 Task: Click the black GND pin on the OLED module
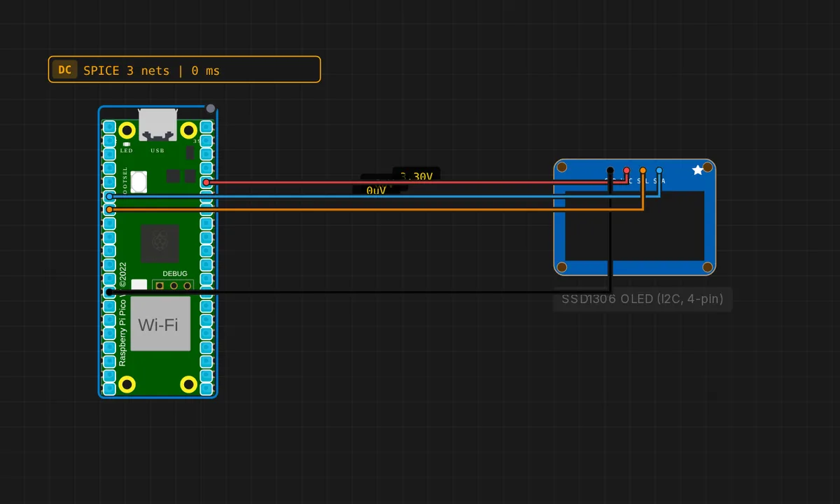click(610, 170)
